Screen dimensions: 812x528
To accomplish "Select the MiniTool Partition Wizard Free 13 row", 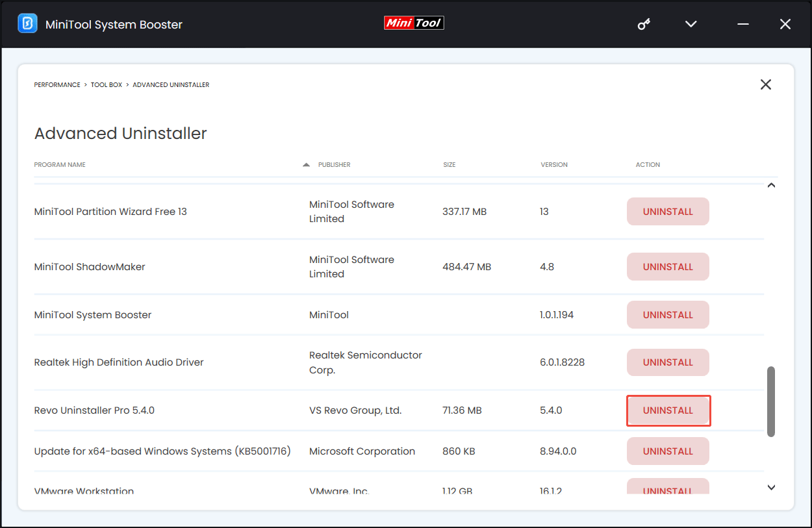I will [110, 212].
